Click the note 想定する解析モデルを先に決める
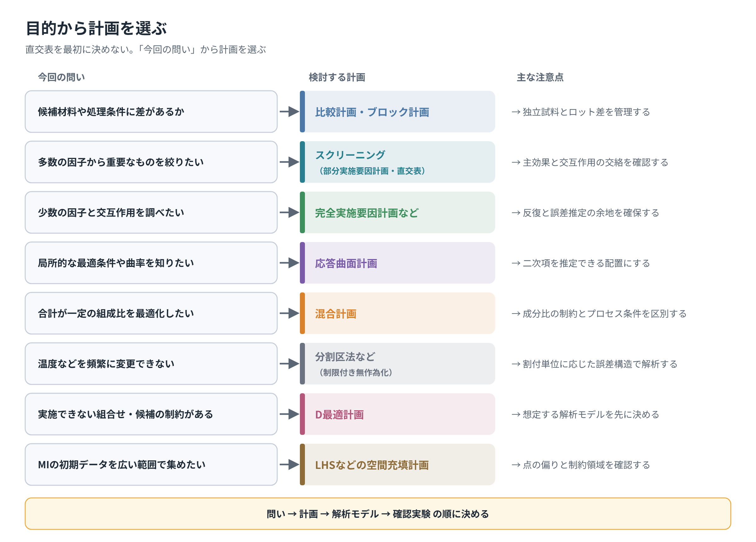Image resolution: width=756 pixels, height=542 pixels. point(585,414)
